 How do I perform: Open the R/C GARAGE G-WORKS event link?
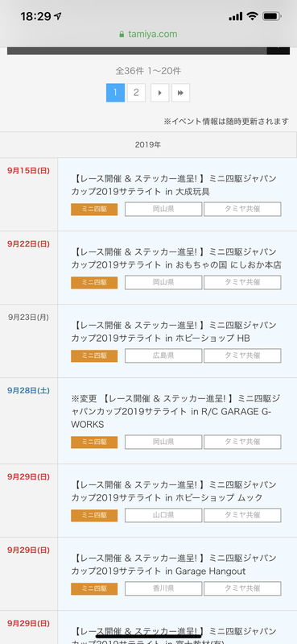pyautogui.click(x=176, y=411)
